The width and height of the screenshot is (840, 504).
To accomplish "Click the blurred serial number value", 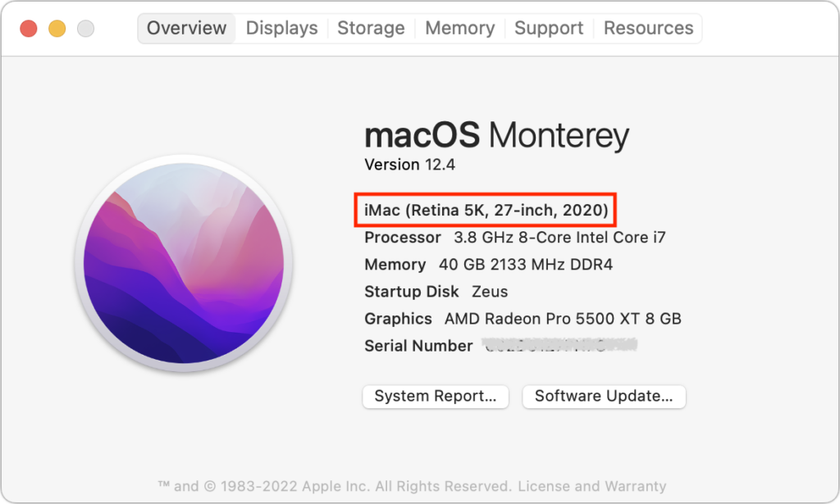I will point(559,346).
